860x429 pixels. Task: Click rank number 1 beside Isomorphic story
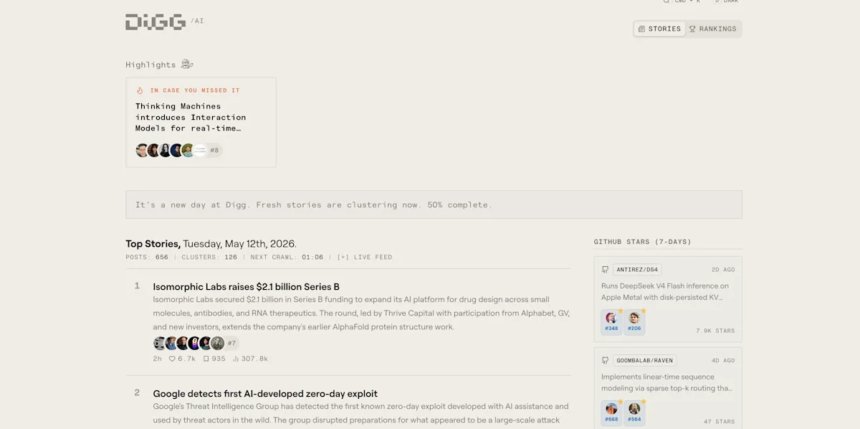coord(137,286)
